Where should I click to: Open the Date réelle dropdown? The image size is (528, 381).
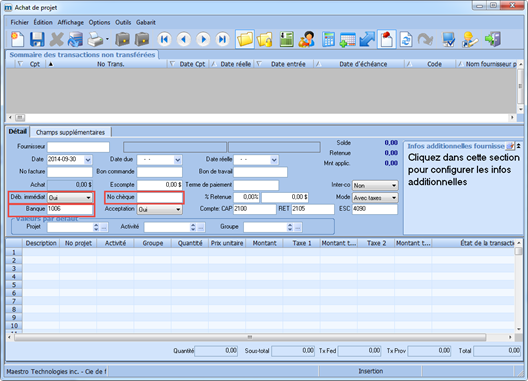[274, 160]
